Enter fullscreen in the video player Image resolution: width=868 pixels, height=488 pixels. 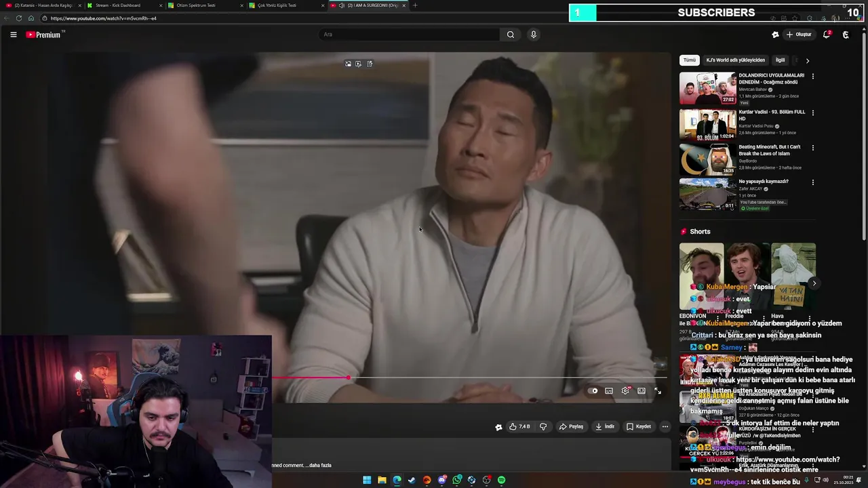click(658, 391)
